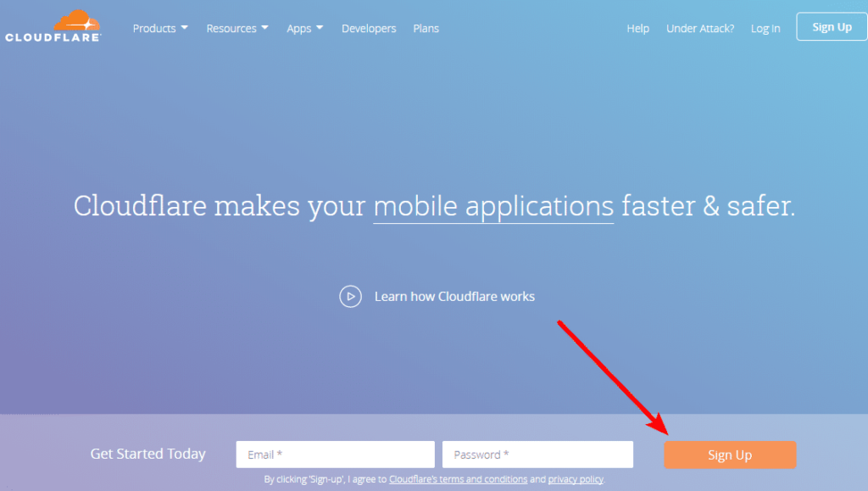Focus the Password input field
This screenshot has width=868, height=491.
pos(537,455)
